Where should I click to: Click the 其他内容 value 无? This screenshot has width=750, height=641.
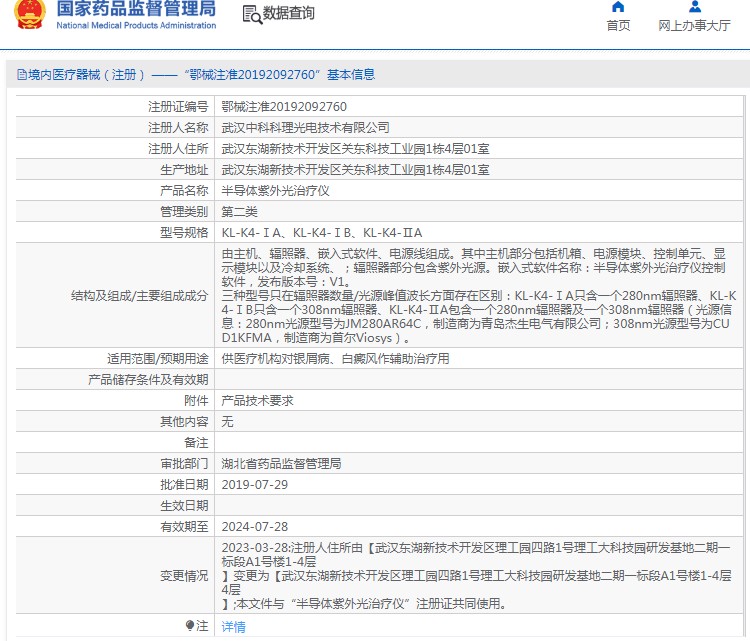[227, 422]
